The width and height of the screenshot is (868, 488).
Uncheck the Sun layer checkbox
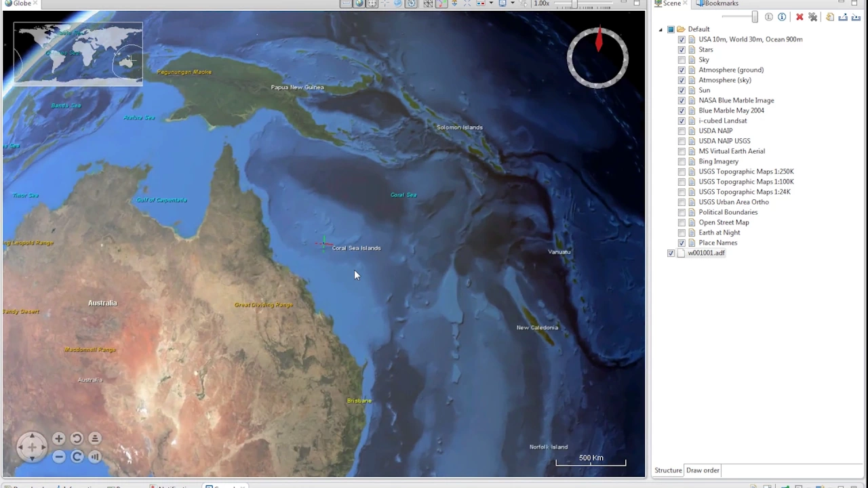[x=682, y=90]
